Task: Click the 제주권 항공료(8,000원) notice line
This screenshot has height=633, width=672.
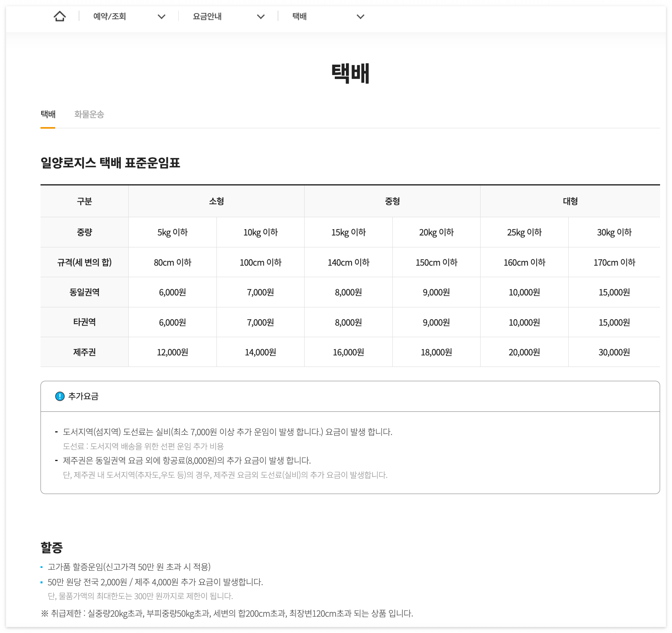Action: (187, 461)
